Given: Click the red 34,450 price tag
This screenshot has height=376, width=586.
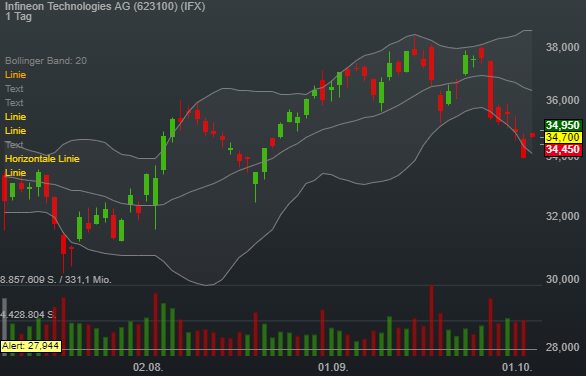Looking at the screenshot, I should tap(563, 150).
